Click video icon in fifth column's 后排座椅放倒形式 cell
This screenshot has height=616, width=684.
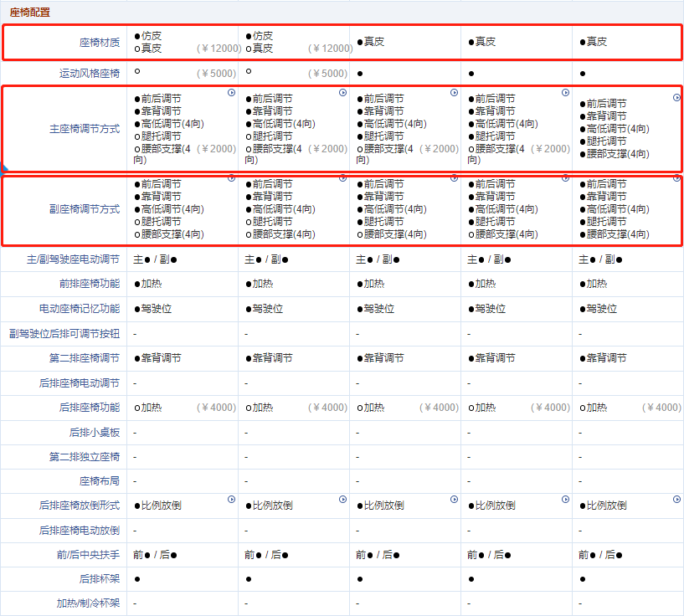[677, 500]
